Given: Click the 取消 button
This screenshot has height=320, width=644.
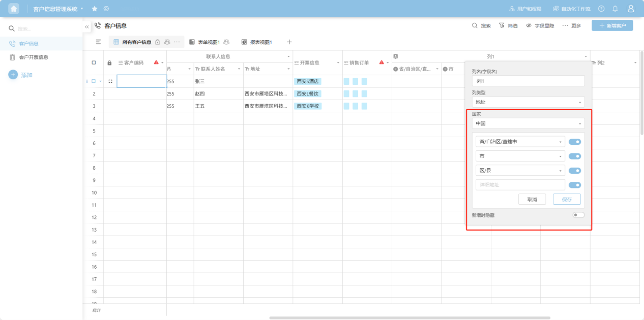Looking at the screenshot, I should tap(532, 199).
